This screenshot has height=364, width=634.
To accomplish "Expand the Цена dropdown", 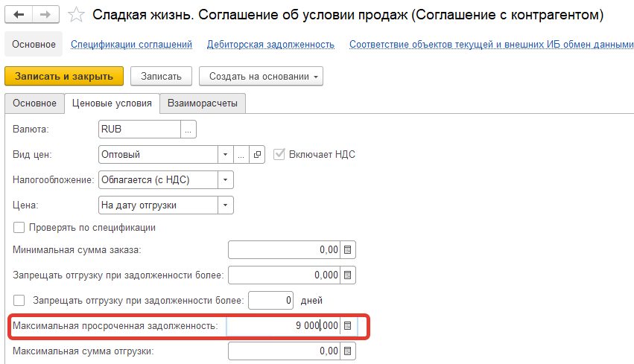I will point(226,205).
